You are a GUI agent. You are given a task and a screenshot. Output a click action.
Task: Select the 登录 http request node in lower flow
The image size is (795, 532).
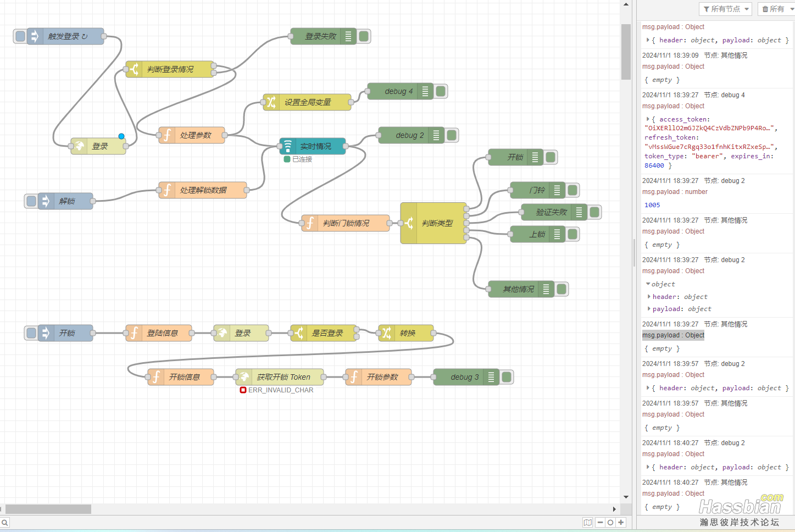[241, 333]
